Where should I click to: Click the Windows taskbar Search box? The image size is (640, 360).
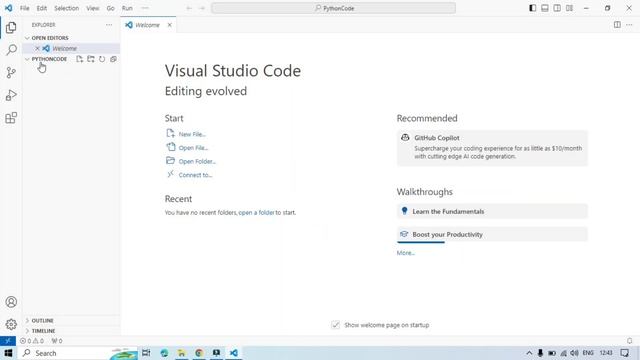(x=78, y=353)
